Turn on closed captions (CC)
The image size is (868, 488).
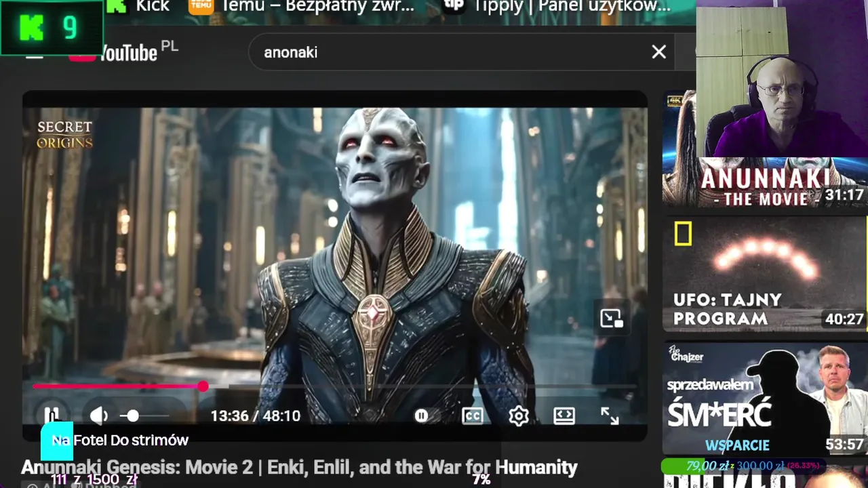coord(473,415)
